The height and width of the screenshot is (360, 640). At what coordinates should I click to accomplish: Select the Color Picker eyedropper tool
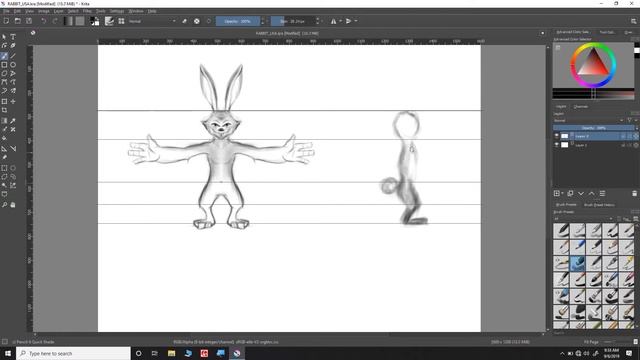click(13, 120)
